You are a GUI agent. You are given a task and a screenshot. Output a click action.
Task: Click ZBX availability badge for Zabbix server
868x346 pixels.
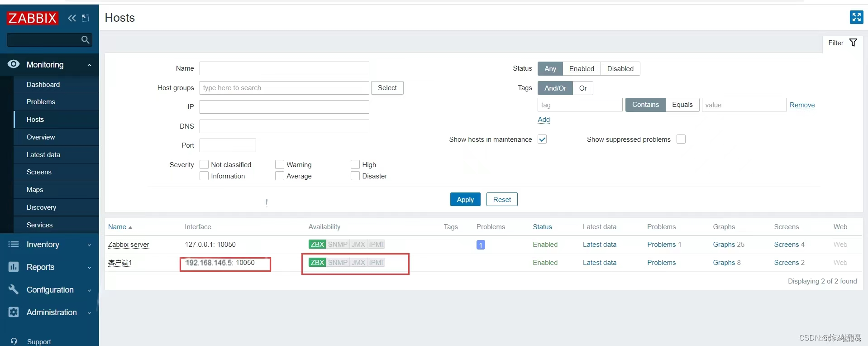tap(317, 245)
